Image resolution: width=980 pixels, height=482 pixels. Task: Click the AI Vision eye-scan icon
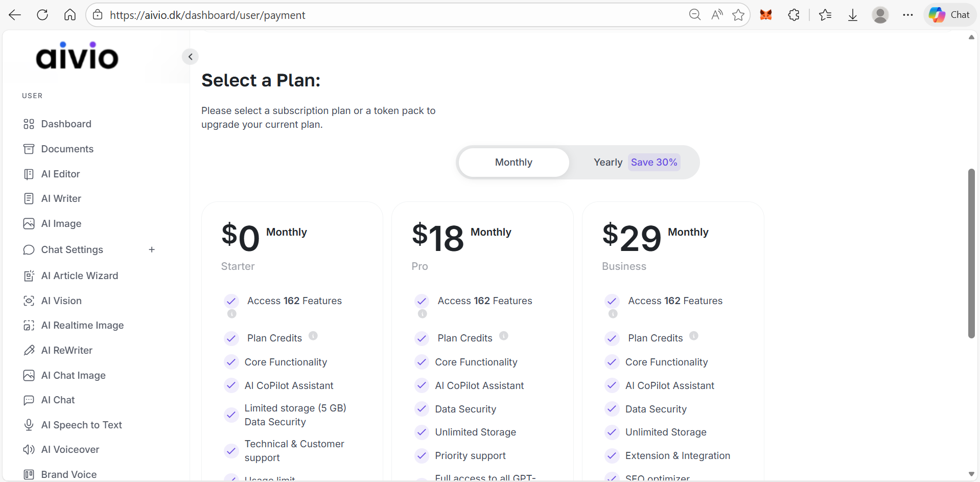pyautogui.click(x=29, y=301)
